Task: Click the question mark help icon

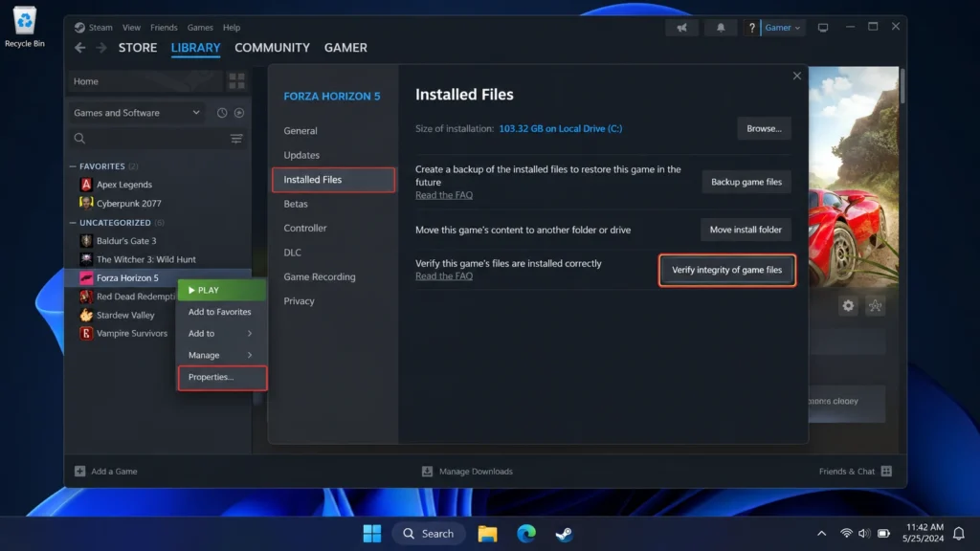Action: pos(752,28)
